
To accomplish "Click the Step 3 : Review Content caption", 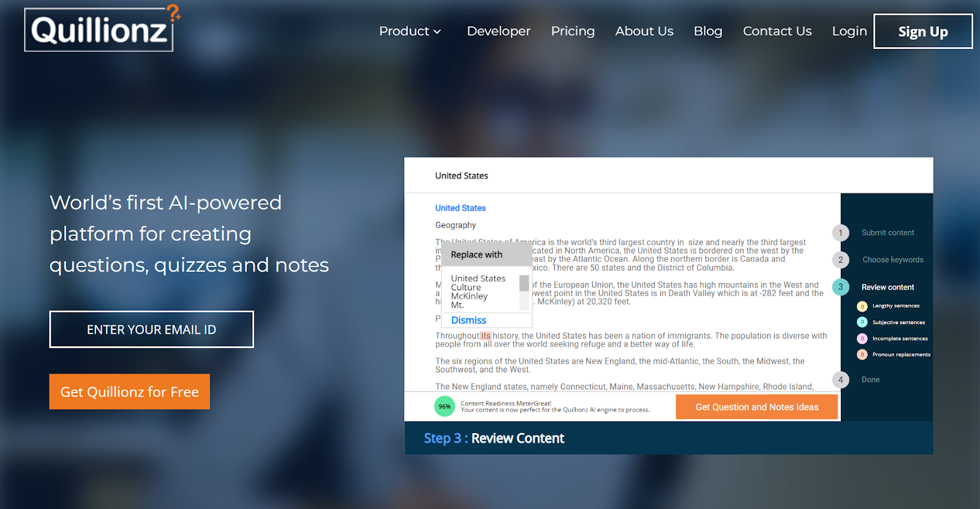I will click(x=494, y=439).
